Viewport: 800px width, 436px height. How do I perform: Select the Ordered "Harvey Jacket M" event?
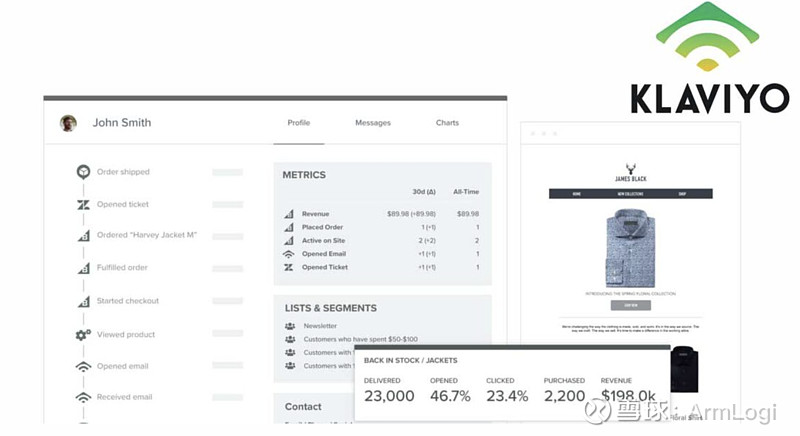pos(146,235)
